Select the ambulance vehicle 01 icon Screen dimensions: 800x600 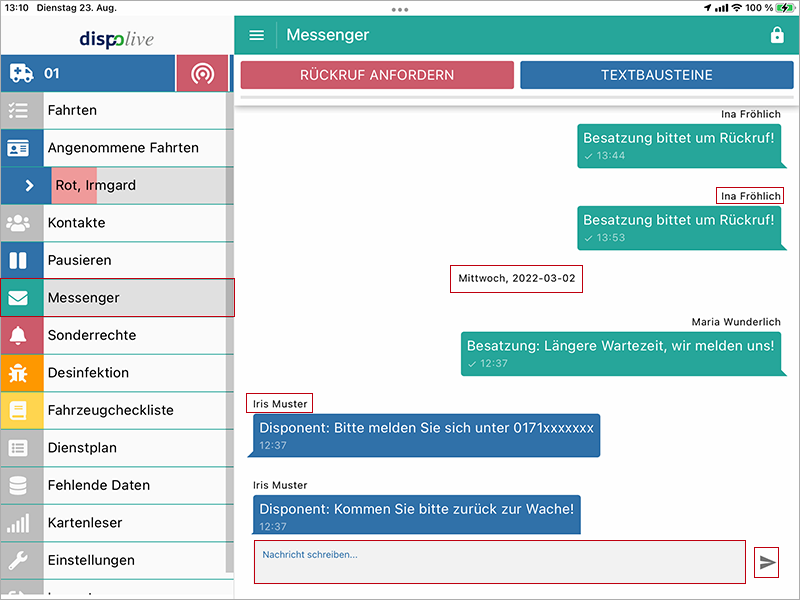21,74
